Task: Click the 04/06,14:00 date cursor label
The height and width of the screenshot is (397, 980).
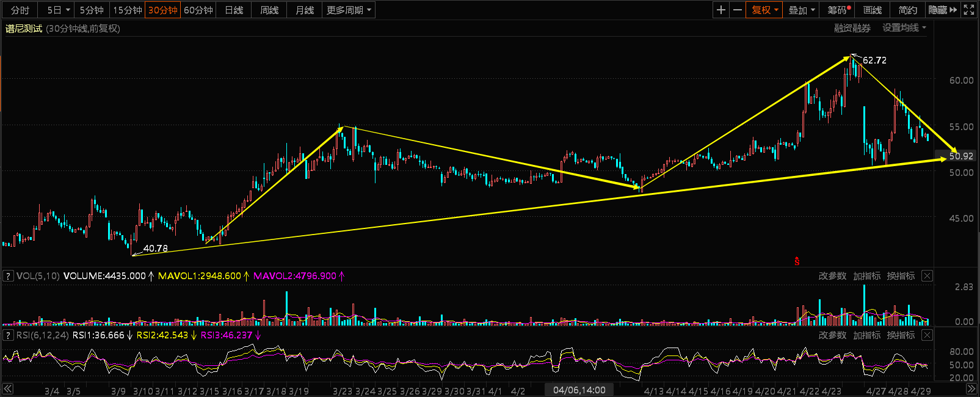Action: pos(579,390)
